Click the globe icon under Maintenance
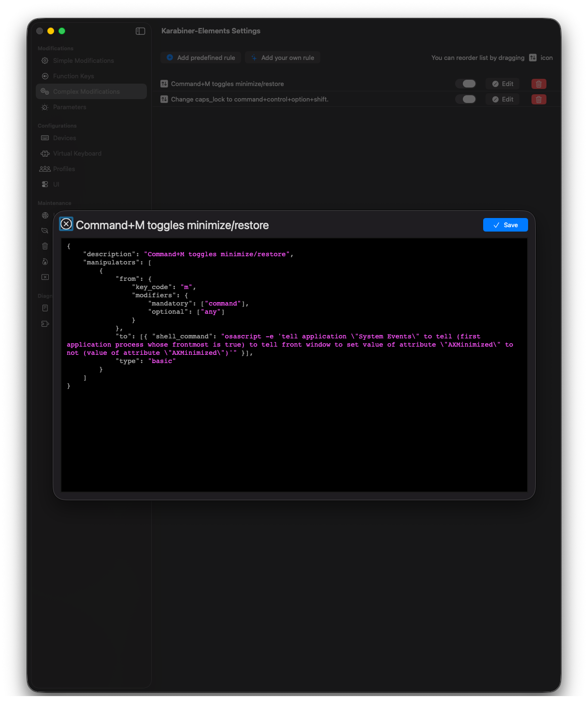The height and width of the screenshot is (728, 588). pos(45,215)
